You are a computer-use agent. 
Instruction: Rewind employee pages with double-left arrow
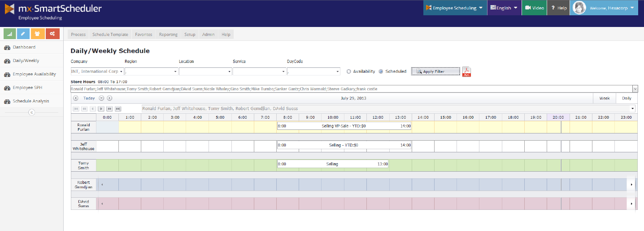[85, 109]
